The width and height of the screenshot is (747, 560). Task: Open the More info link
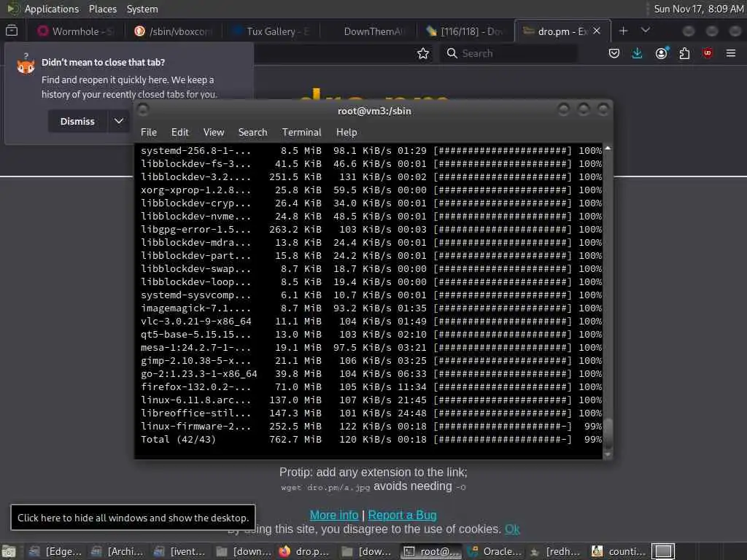click(x=334, y=516)
